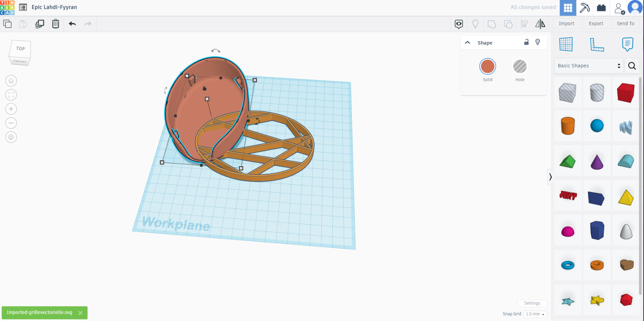Click the view cube TOP face

point(20,49)
